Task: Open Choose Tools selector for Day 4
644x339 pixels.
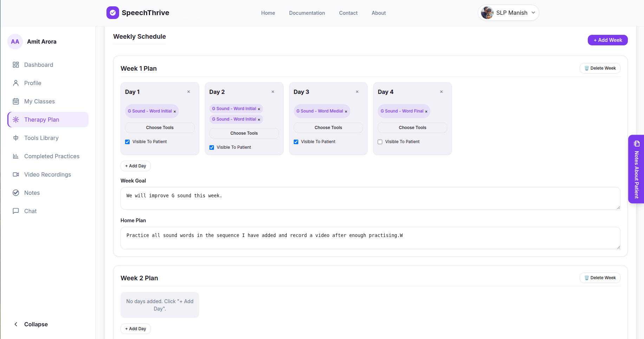Action: [x=412, y=128]
